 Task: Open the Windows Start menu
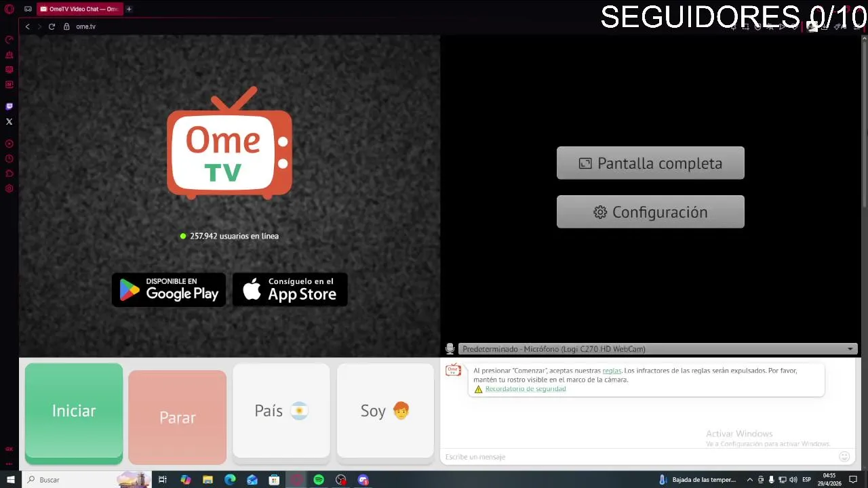(x=10, y=480)
